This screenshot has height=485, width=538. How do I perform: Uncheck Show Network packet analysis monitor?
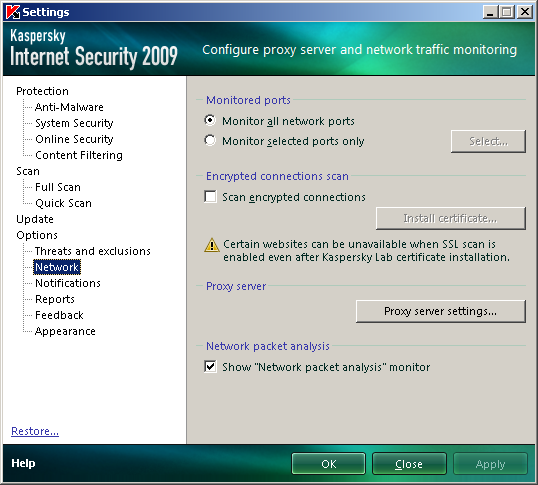[210, 366]
